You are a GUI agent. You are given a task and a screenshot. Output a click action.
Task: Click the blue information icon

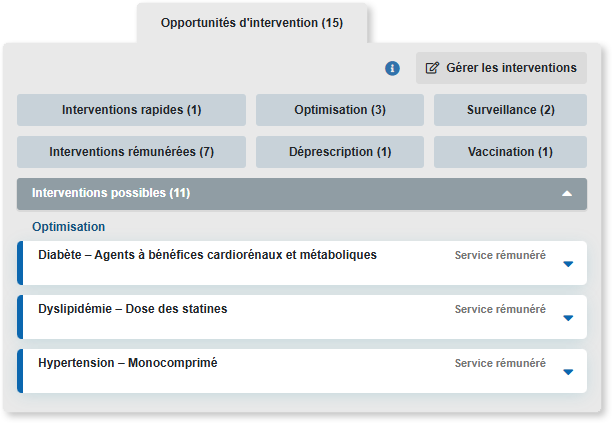[392, 68]
